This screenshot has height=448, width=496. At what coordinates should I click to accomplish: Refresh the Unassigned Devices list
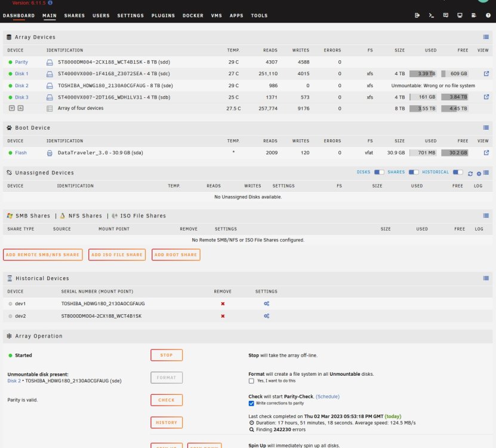[x=470, y=173]
